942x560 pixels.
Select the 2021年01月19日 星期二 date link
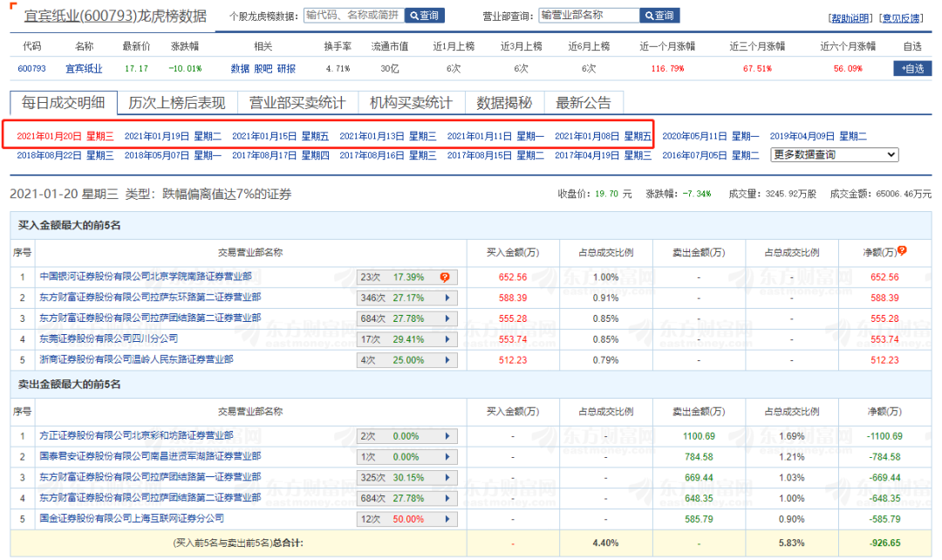click(x=173, y=136)
